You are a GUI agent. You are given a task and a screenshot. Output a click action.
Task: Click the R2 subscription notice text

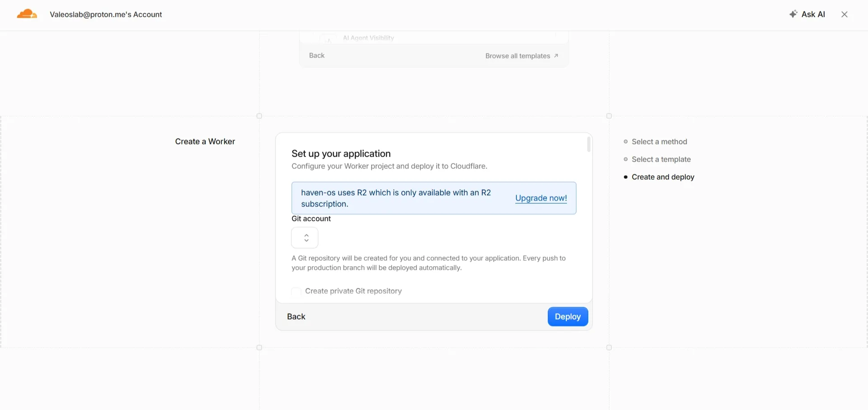(396, 198)
